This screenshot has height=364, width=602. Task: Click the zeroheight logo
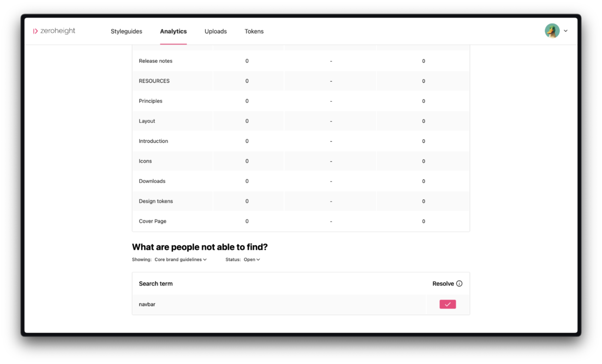pos(54,31)
